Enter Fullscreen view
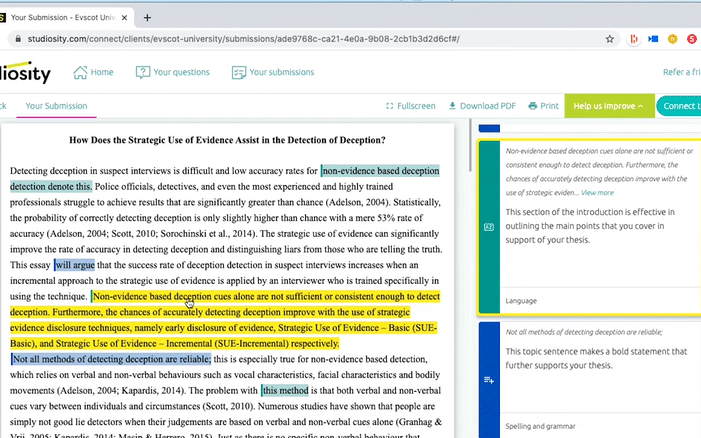701x438 pixels. point(410,106)
